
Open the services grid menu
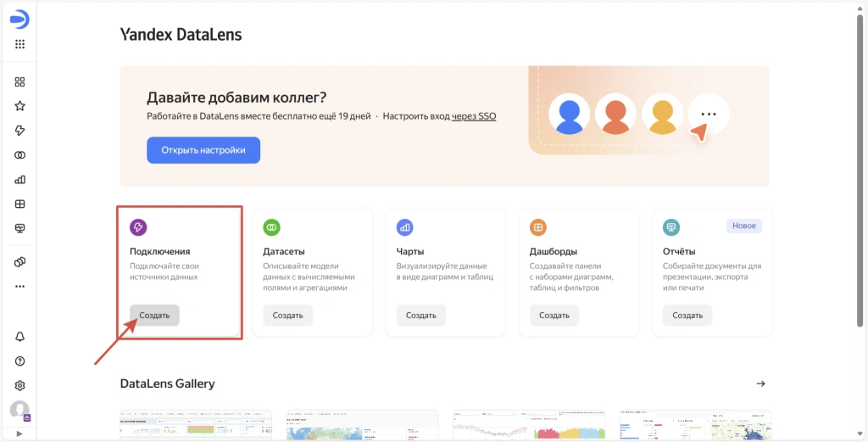point(19,45)
